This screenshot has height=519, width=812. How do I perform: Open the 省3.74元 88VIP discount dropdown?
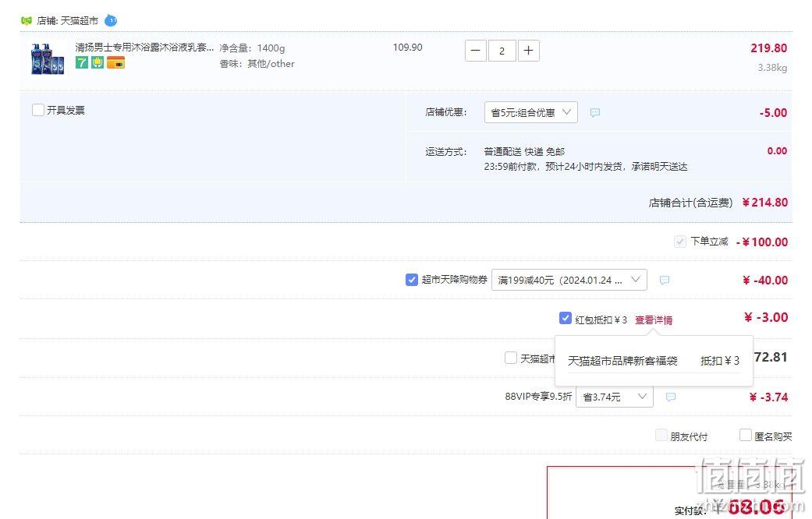tap(615, 397)
